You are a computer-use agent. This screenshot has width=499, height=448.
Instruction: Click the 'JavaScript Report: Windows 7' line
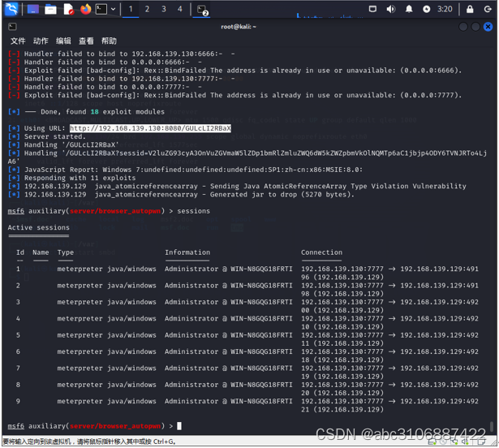[x=193, y=170]
